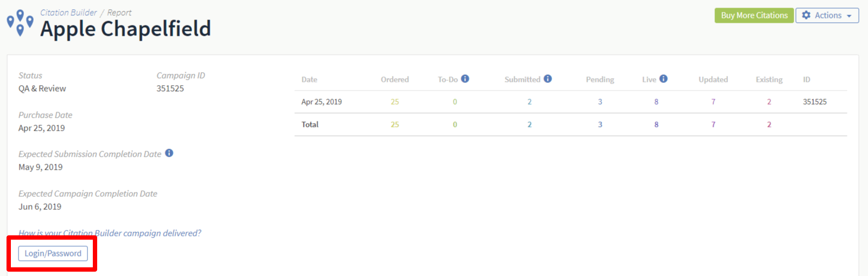Screen dimensions: 868x276
Task: Click Ordered count 25 in Apr 25 row
Action: 395,102
